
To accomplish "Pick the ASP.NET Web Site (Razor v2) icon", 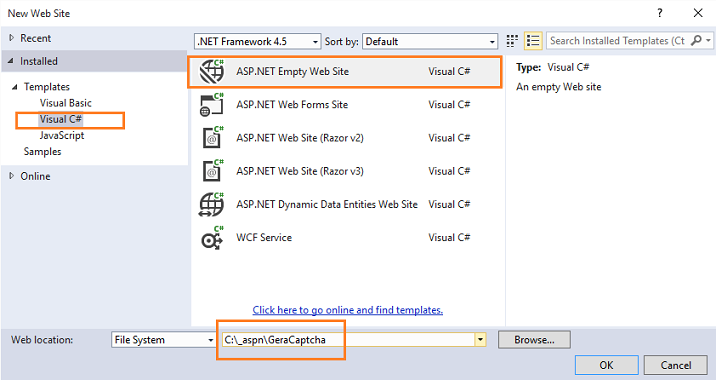I will [212, 137].
